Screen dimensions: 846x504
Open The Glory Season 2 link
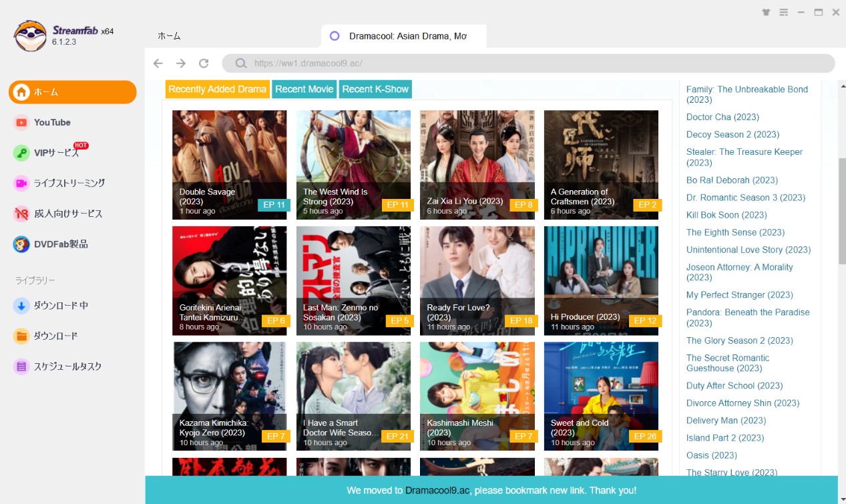pyautogui.click(x=740, y=340)
